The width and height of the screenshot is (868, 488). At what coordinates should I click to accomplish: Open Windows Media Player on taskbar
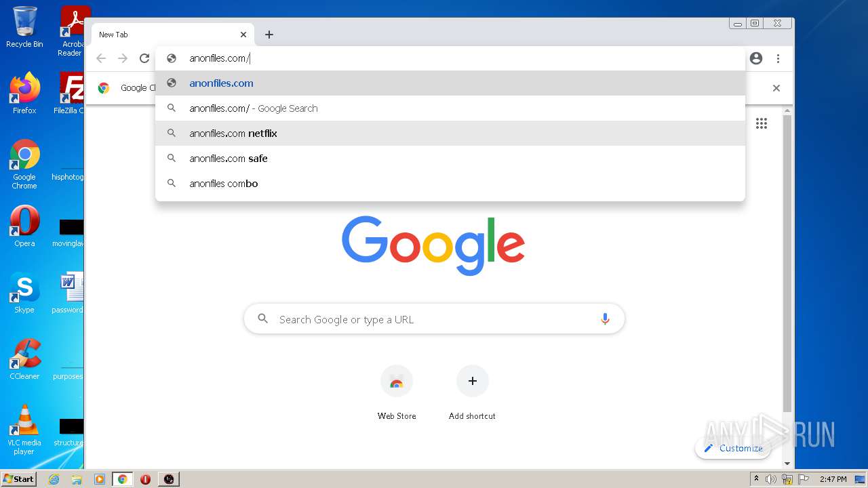[100, 479]
